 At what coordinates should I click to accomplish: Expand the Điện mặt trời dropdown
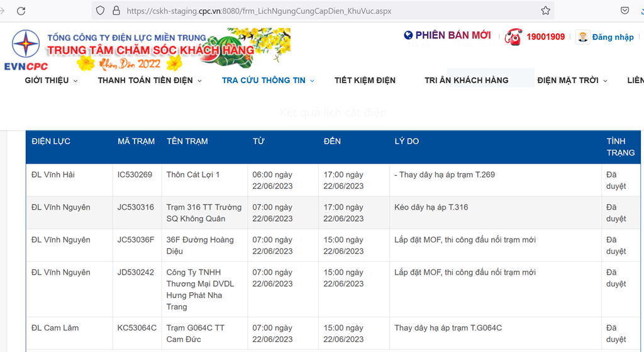coord(572,81)
